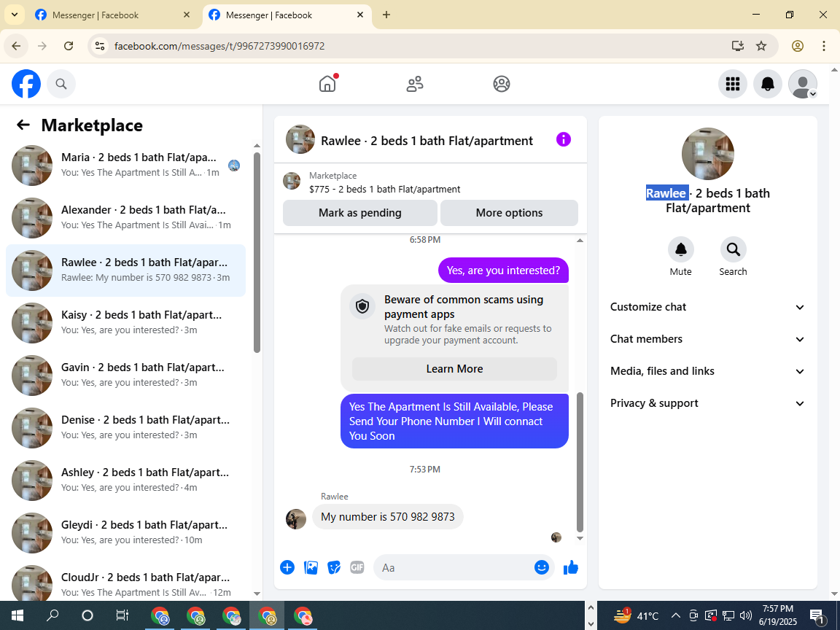The width and height of the screenshot is (840, 630).
Task: Open Chrome's three-dot menu
Action: [x=824, y=46]
